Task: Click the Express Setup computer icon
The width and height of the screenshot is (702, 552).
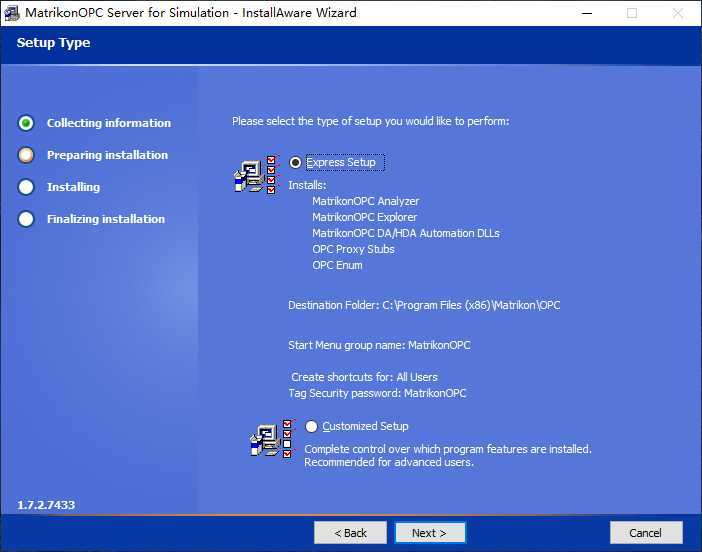Action: (255, 175)
